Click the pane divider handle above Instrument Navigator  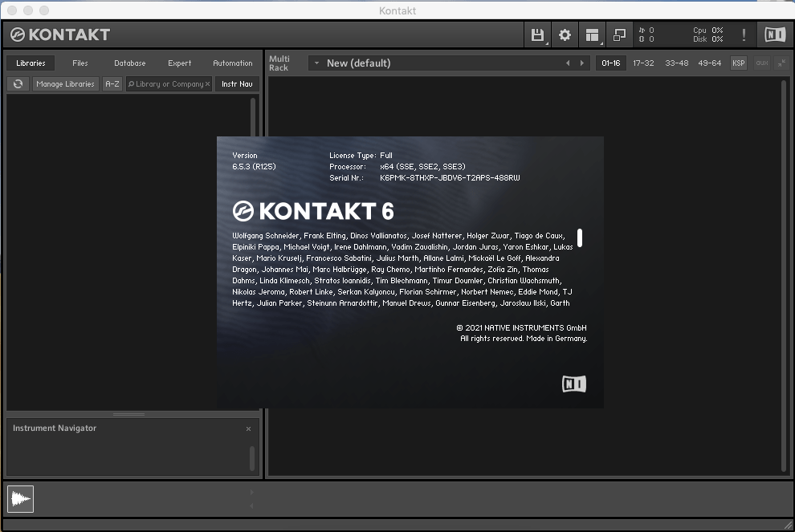128,415
